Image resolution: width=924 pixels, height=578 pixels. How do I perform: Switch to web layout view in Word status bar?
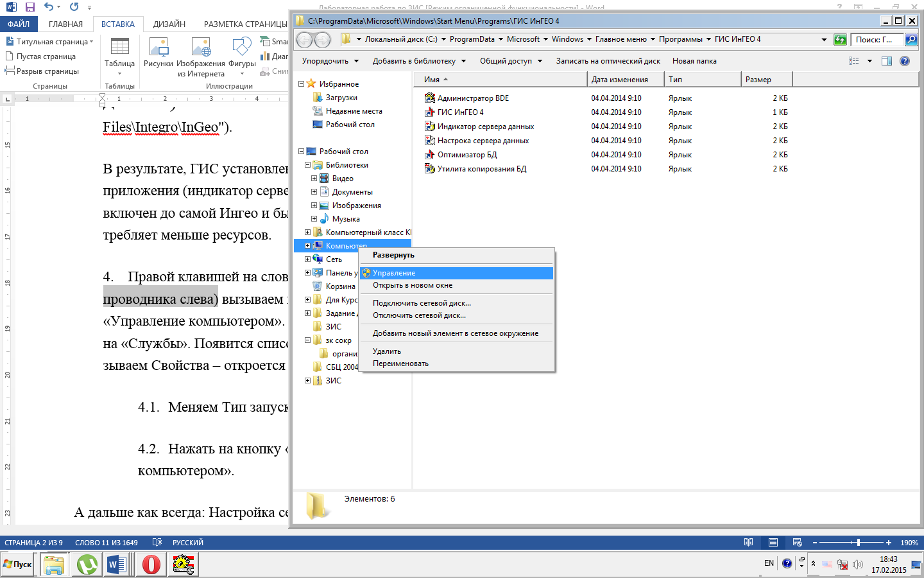click(798, 543)
